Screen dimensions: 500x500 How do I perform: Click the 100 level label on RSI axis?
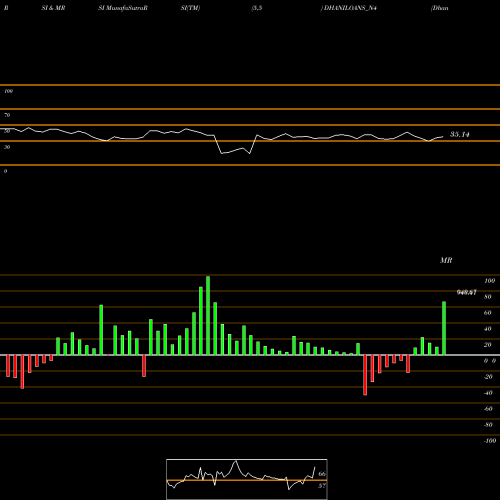coord(8,91)
